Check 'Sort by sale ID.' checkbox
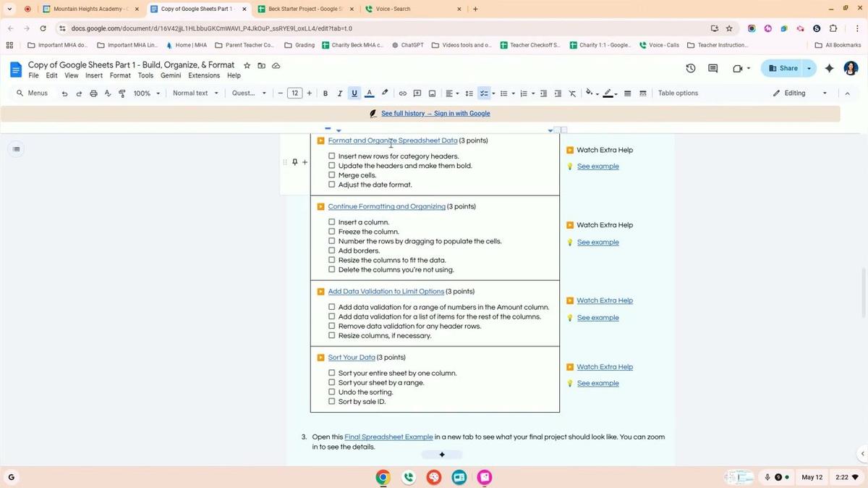Image resolution: width=868 pixels, height=488 pixels. click(332, 401)
